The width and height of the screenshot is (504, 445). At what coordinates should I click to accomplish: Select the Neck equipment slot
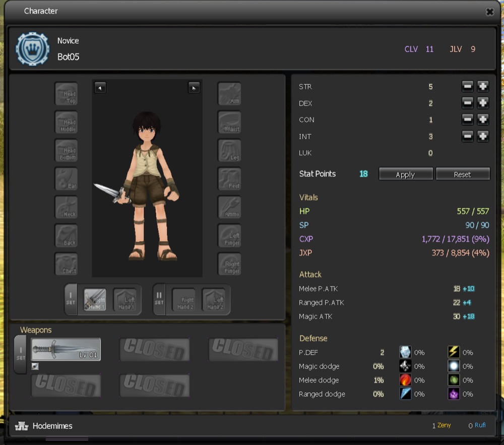click(66, 207)
